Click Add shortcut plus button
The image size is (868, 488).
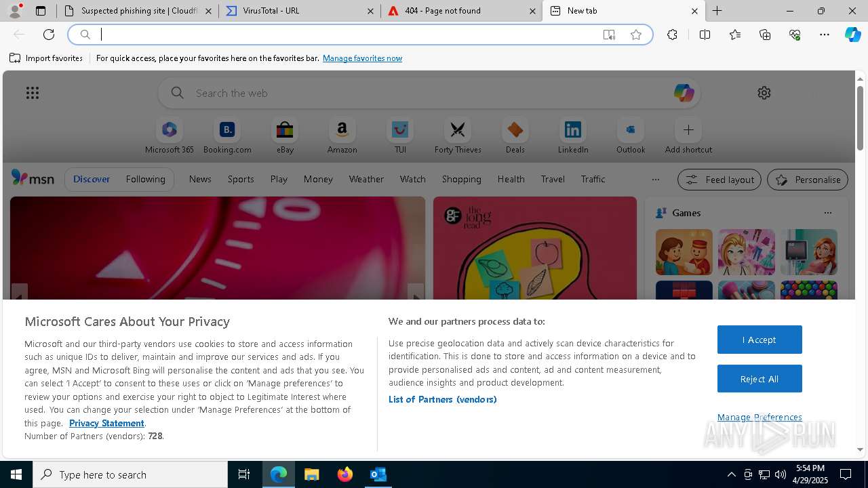688,129
